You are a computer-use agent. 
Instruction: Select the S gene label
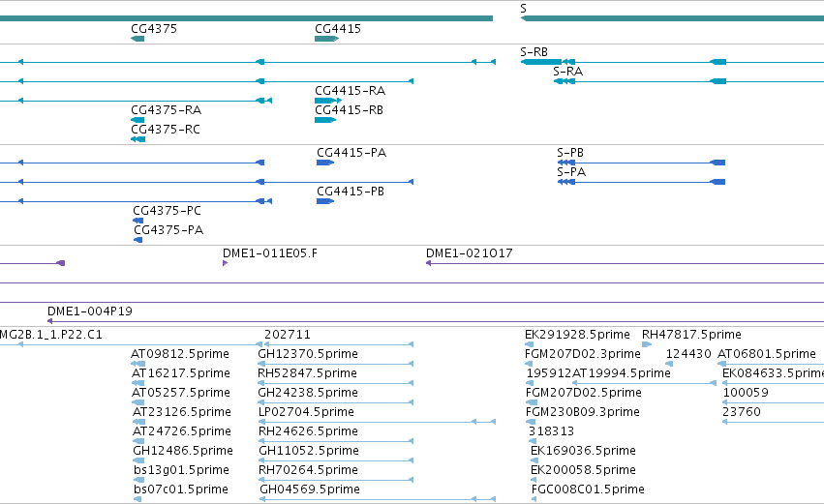coord(524,9)
